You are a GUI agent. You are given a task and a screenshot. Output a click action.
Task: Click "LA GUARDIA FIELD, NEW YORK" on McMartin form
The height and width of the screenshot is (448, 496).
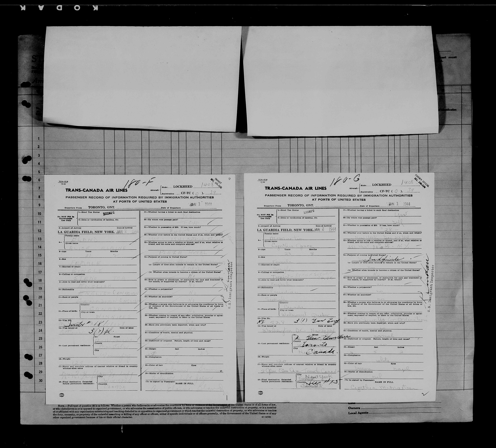[x=286, y=230]
